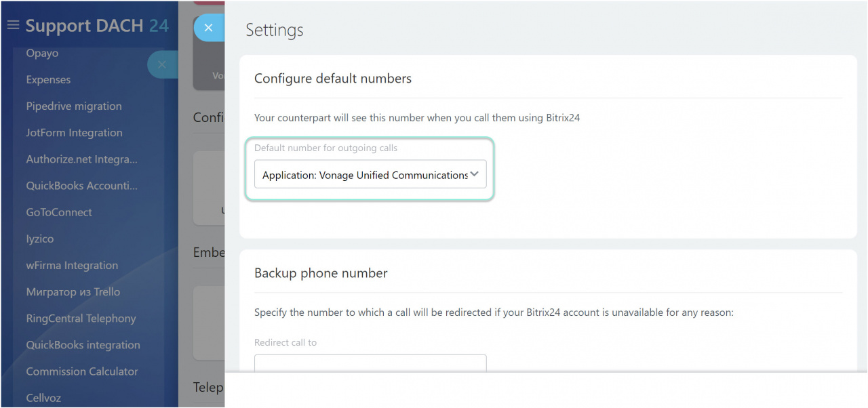Open GoToConnect from sidebar
Image resolution: width=868 pixels, height=408 pixels.
coord(59,212)
